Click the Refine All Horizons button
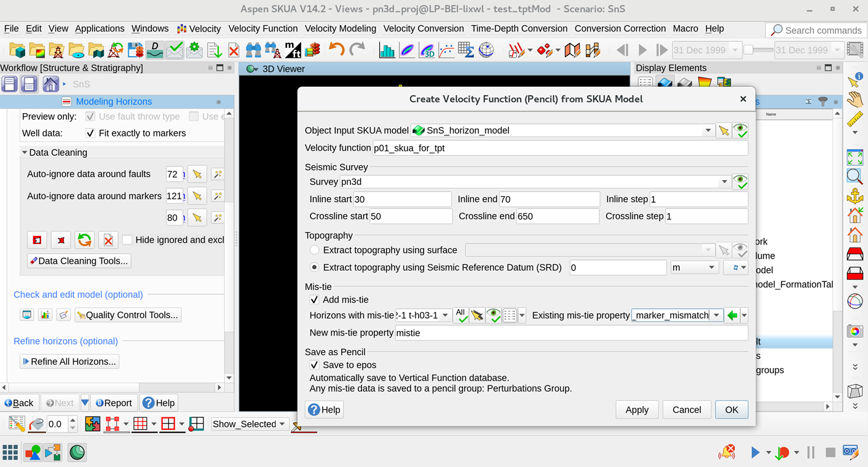This screenshot has height=467, width=868. (x=69, y=361)
